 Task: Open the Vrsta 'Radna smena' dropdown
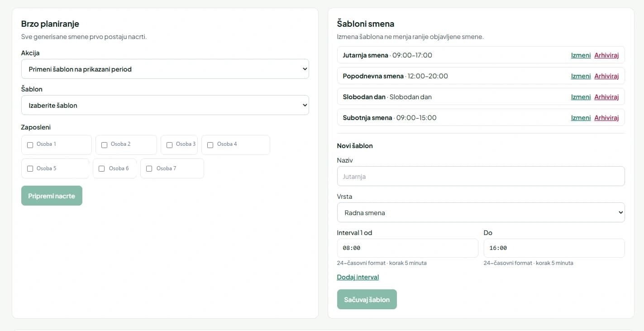(481, 212)
